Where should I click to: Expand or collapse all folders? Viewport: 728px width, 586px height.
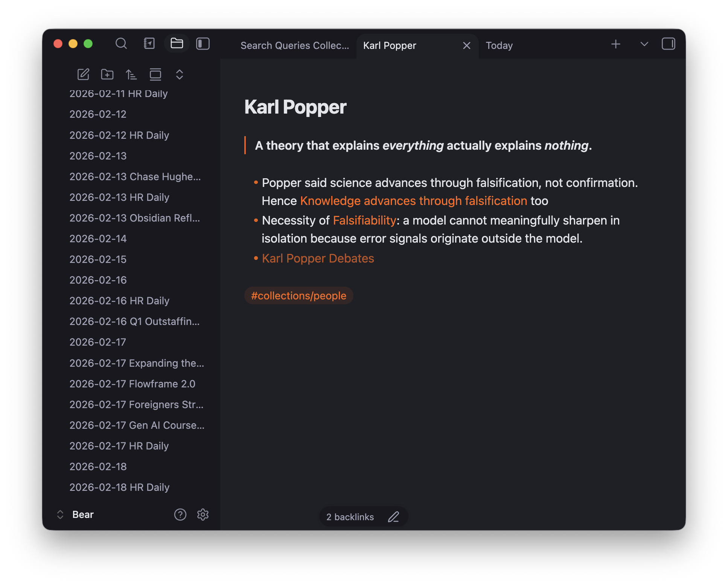tap(179, 74)
